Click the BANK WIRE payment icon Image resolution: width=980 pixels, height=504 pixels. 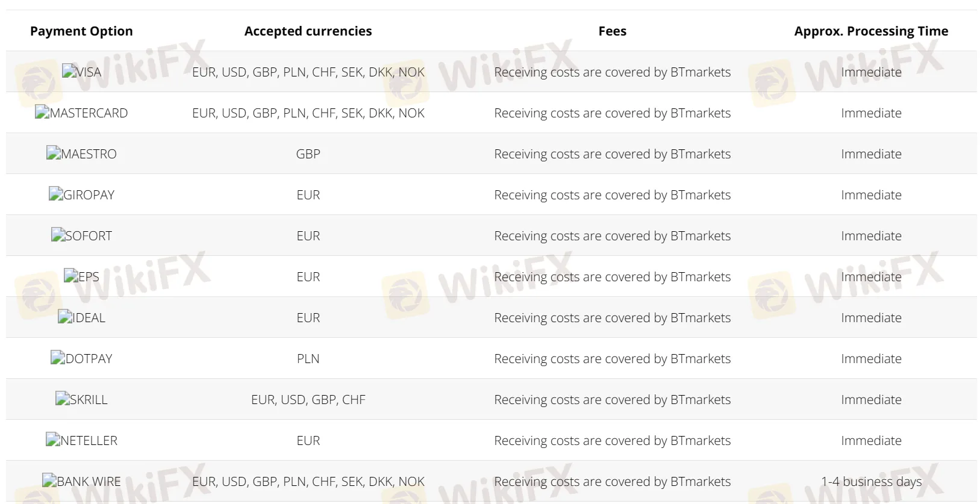81,481
